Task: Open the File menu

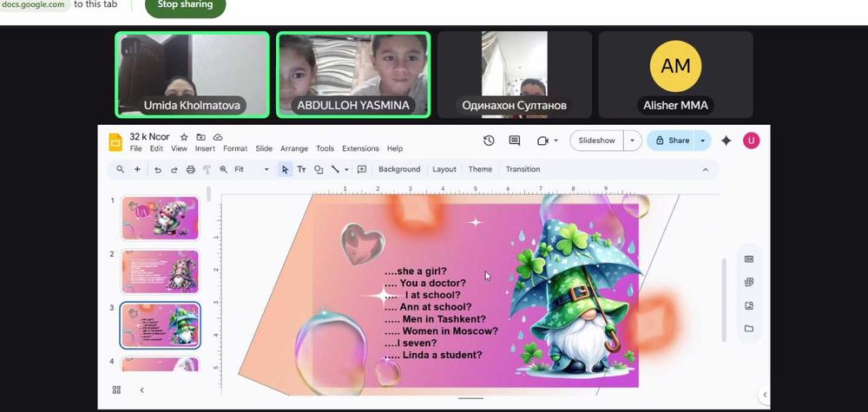Action: [135, 149]
